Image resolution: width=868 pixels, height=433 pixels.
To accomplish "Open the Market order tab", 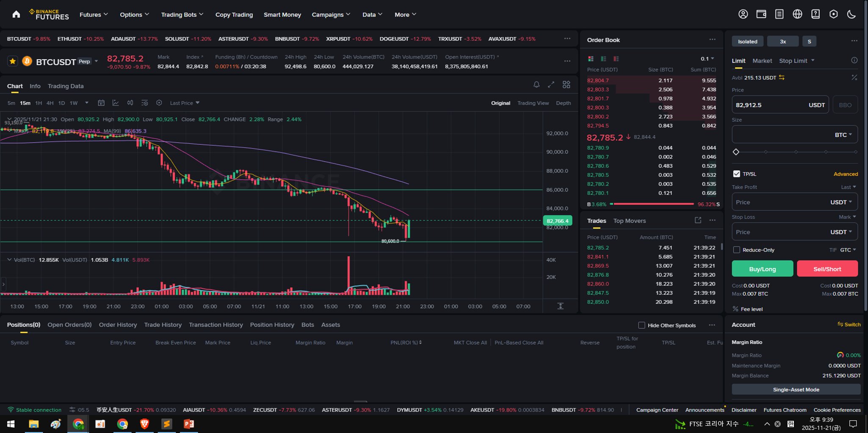I will click(x=762, y=61).
